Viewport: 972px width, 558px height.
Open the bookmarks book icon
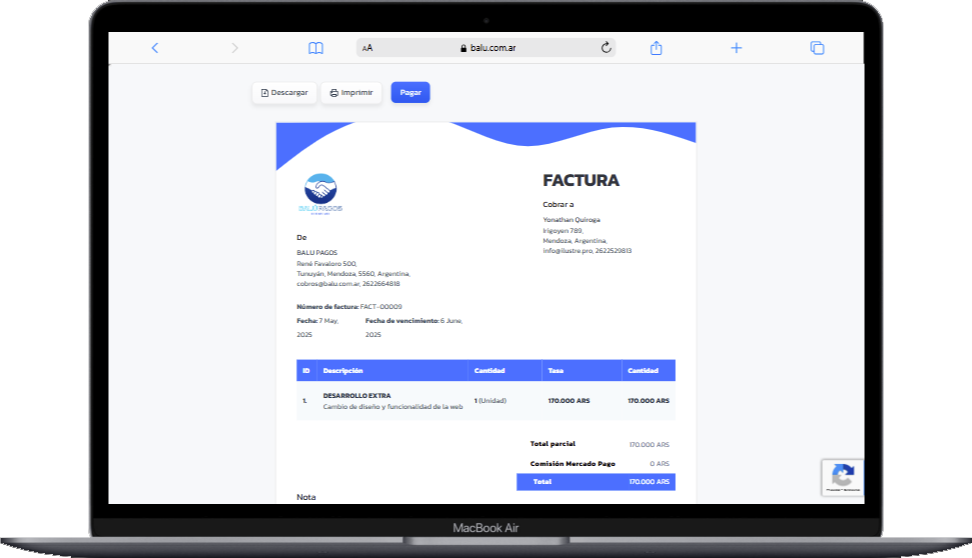pyautogui.click(x=316, y=48)
